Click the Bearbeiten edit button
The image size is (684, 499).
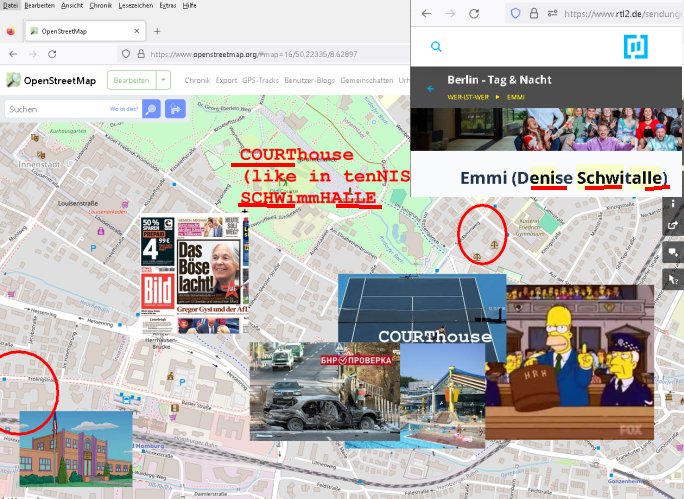(x=131, y=80)
